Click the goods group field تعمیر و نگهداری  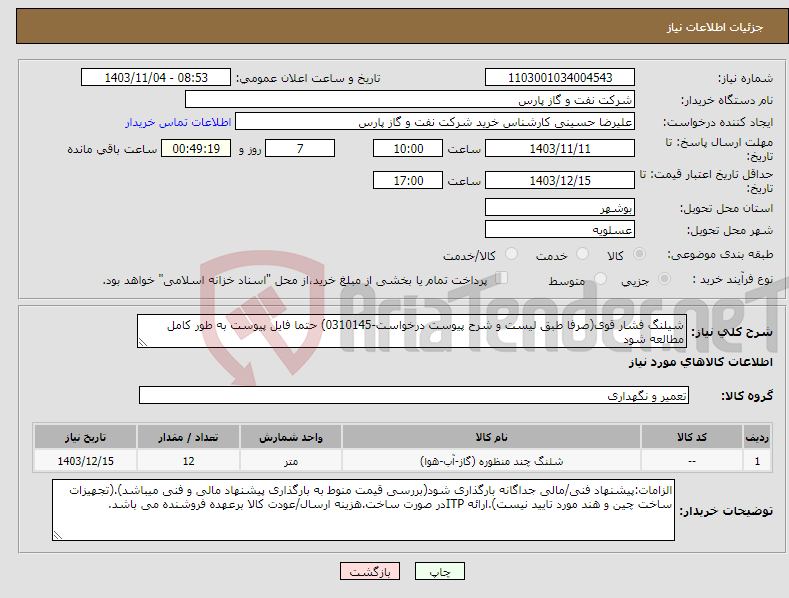pos(414,396)
